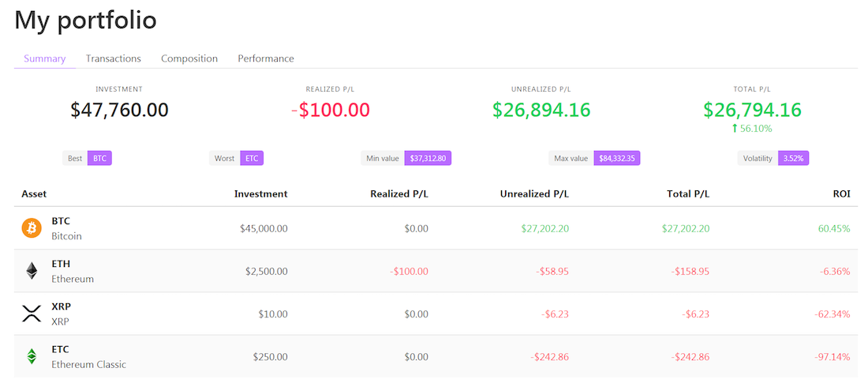Select the Min value $37,312.80 badge
868x387 pixels.
[x=406, y=158]
